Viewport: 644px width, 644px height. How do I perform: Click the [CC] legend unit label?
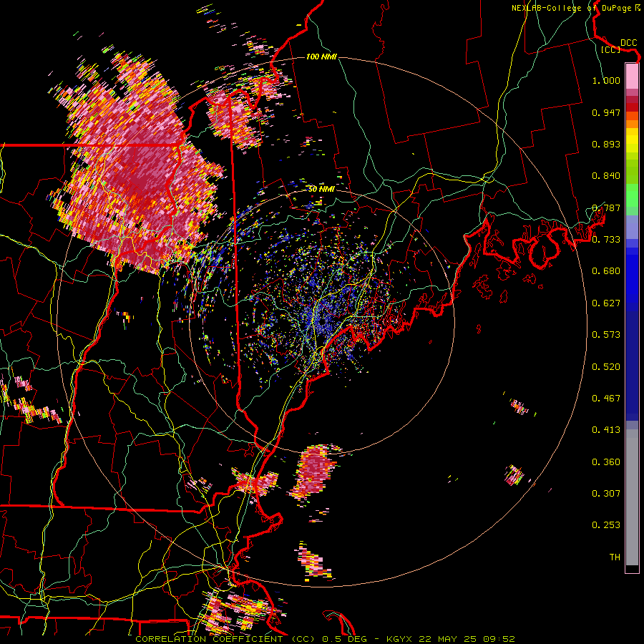point(610,49)
